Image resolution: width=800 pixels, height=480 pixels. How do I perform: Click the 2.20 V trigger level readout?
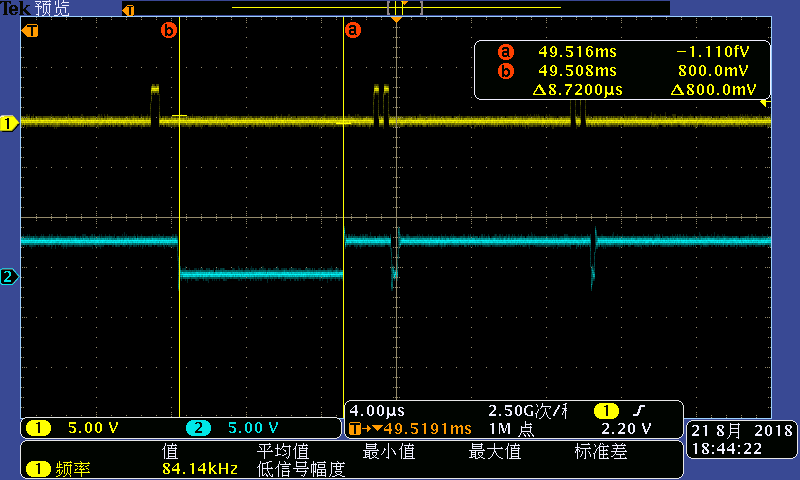(x=626, y=429)
